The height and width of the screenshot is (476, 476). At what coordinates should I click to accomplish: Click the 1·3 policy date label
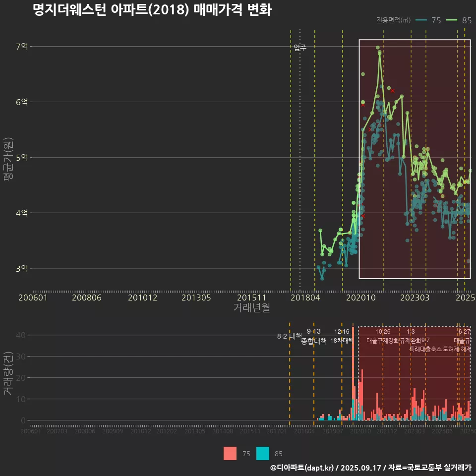pyautogui.click(x=411, y=331)
